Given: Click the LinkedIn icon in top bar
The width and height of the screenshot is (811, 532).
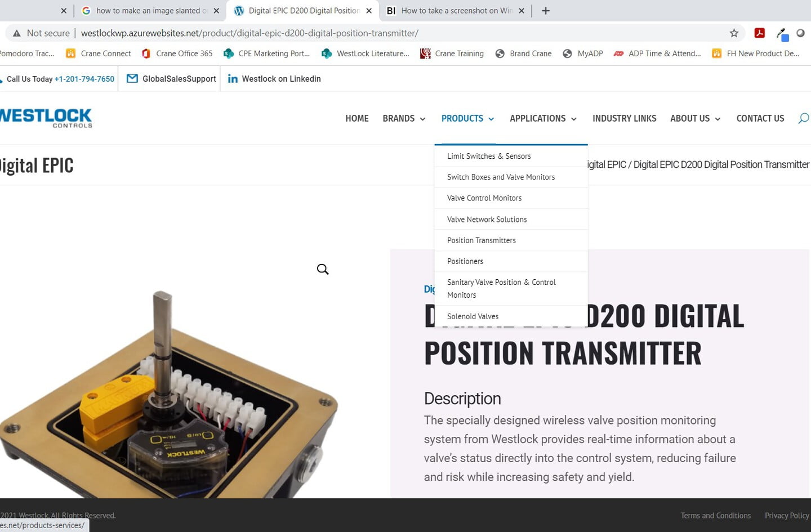Looking at the screenshot, I should (233, 79).
